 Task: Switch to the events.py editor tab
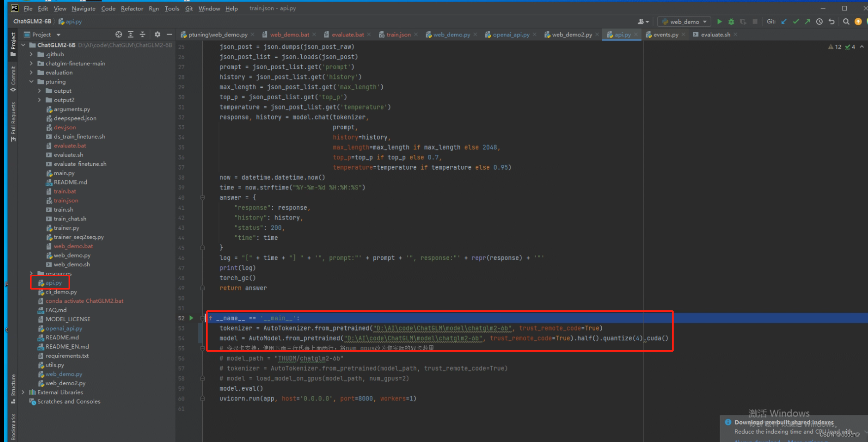pyautogui.click(x=666, y=35)
